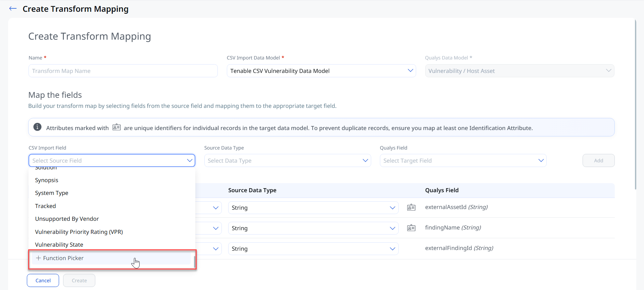This screenshot has width=644, height=290.
Task: Click the findingName (String) field label
Action: (x=453, y=227)
